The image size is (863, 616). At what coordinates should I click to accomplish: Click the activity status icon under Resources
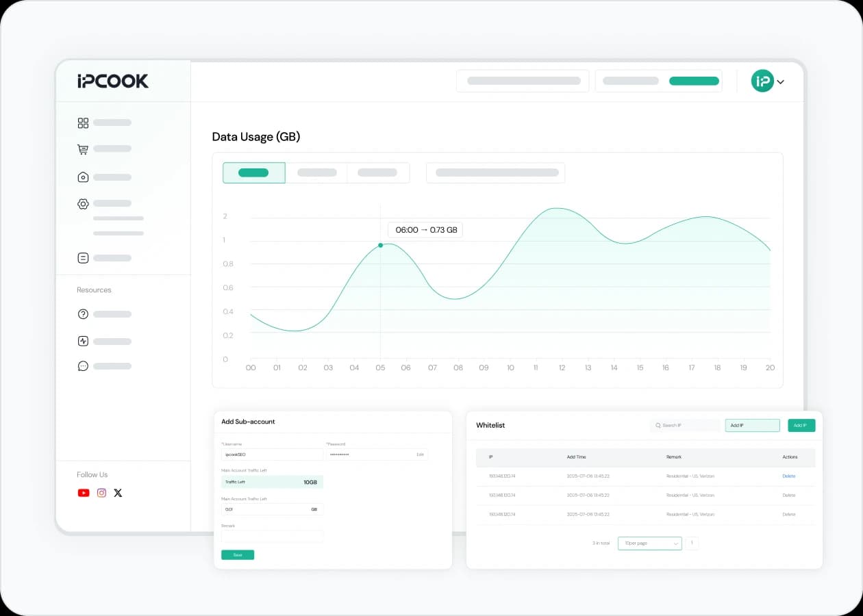click(x=83, y=341)
